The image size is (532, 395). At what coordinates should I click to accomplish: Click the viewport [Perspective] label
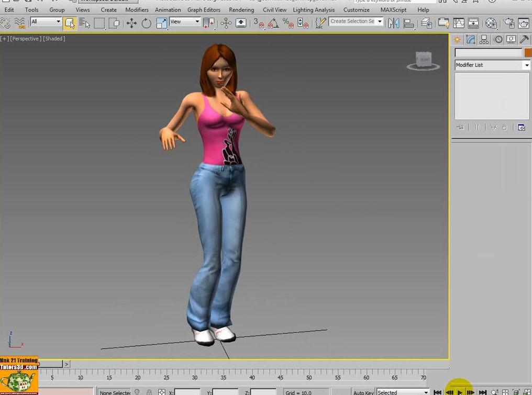click(26, 39)
